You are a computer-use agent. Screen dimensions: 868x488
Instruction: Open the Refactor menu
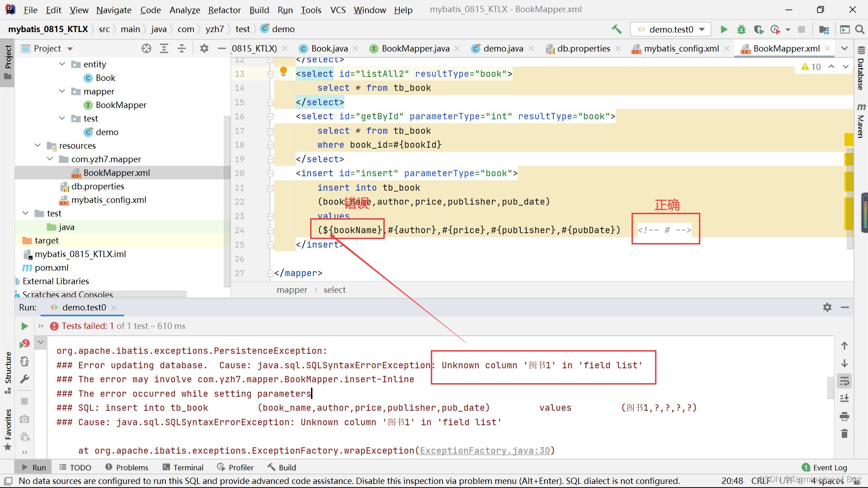224,9
